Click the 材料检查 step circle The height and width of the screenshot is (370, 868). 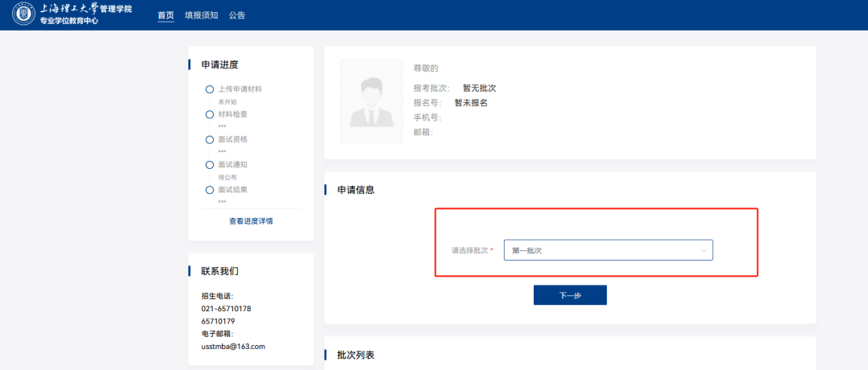pyautogui.click(x=209, y=115)
